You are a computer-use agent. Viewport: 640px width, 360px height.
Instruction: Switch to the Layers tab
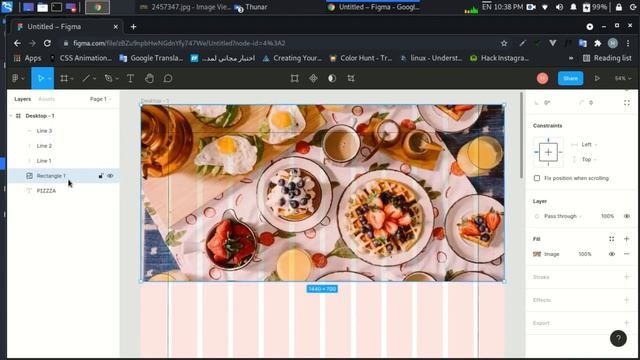pyautogui.click(x=22, y=99)
